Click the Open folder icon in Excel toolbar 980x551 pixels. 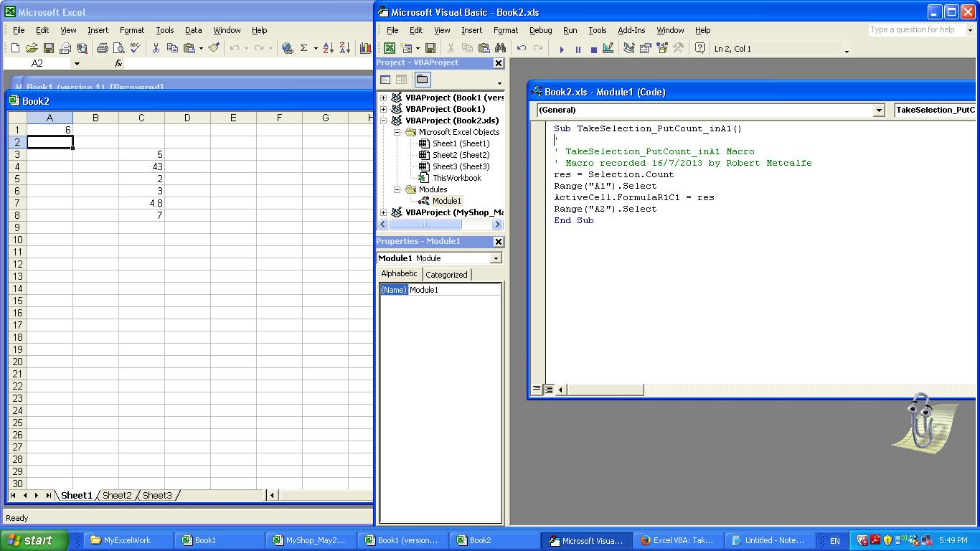(x=32, y=48)
